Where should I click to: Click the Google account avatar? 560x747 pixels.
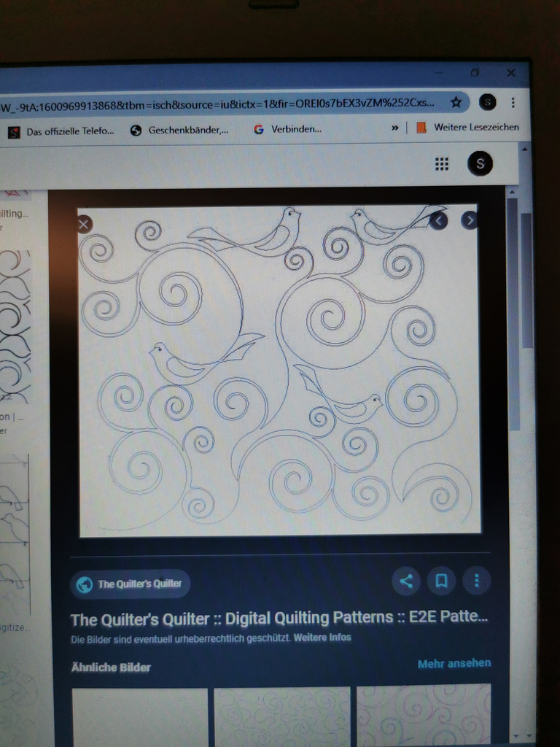(x=480, y=163)
